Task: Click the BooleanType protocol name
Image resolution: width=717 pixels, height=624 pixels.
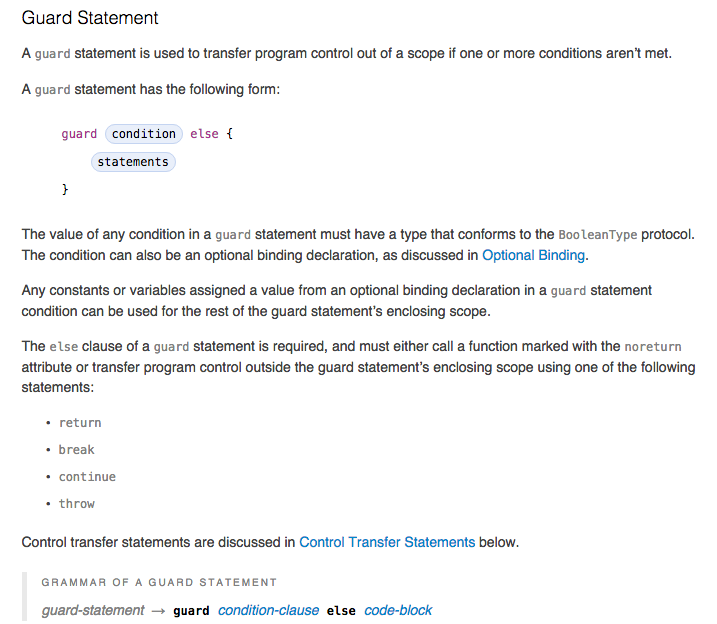Action: point(597,235)
